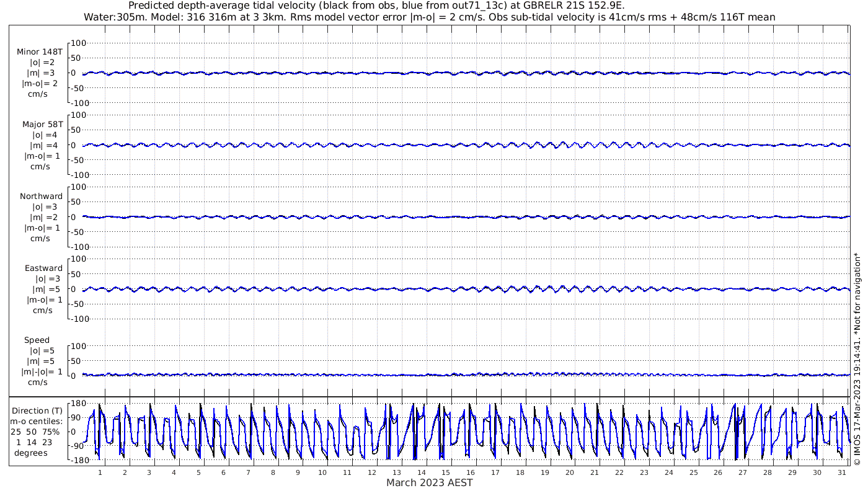Click day '27' on the date axis

[x=743, y=472]
